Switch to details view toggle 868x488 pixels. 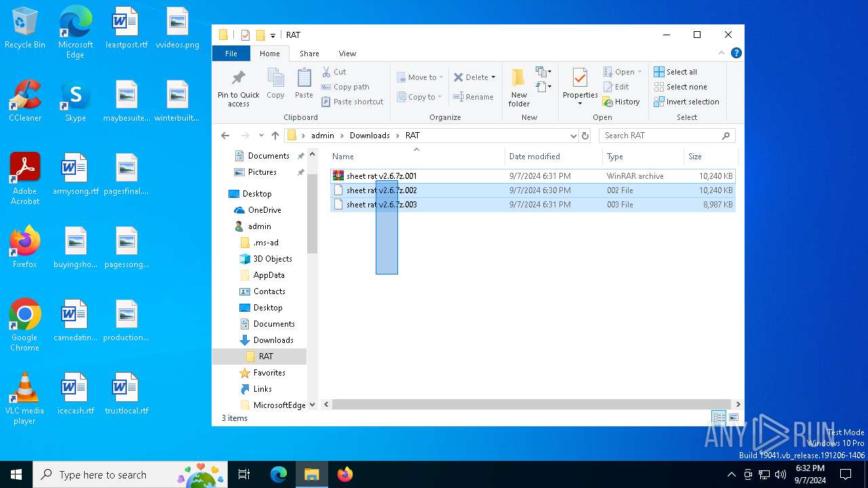(x=719, y=418)
